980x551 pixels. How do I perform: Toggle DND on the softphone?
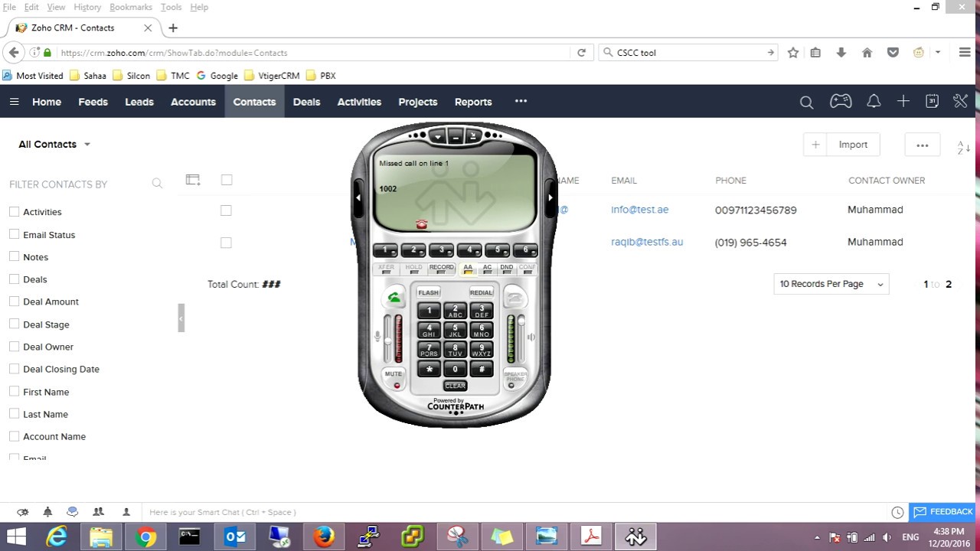pos(507,269)
